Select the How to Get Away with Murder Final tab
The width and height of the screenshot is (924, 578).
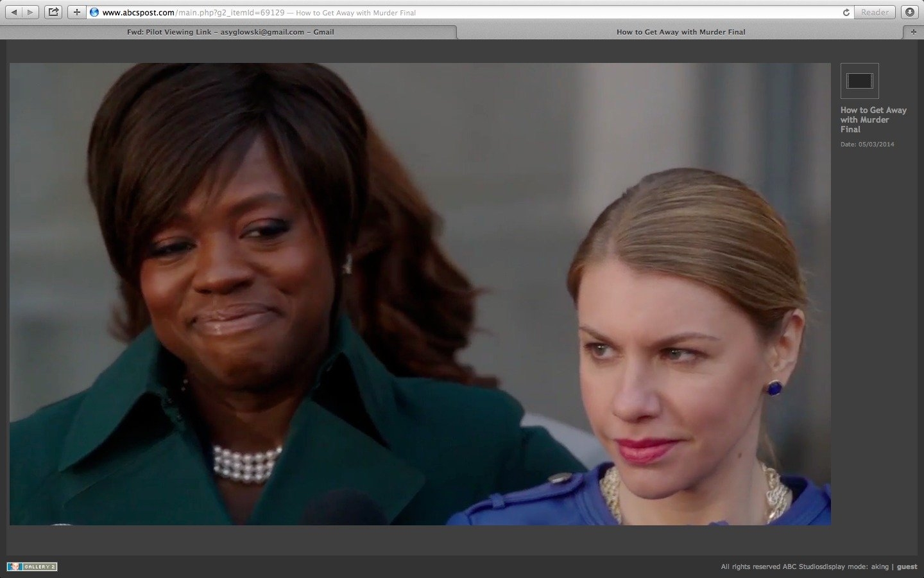pyautogui.click(x=681, y=31)
